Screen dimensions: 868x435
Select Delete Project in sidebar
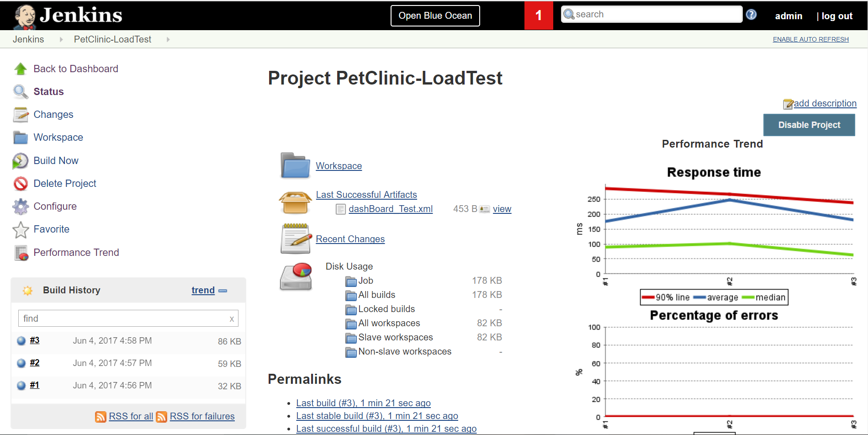point(65,184)
